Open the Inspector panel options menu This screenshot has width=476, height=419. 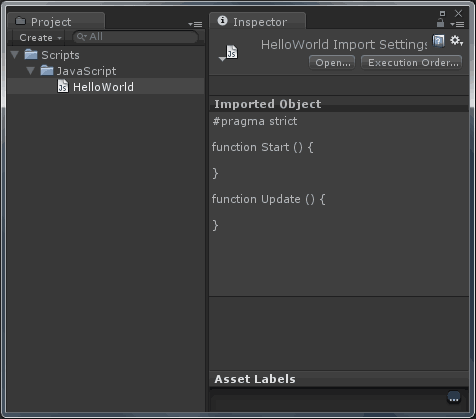[x=457, y=24]
